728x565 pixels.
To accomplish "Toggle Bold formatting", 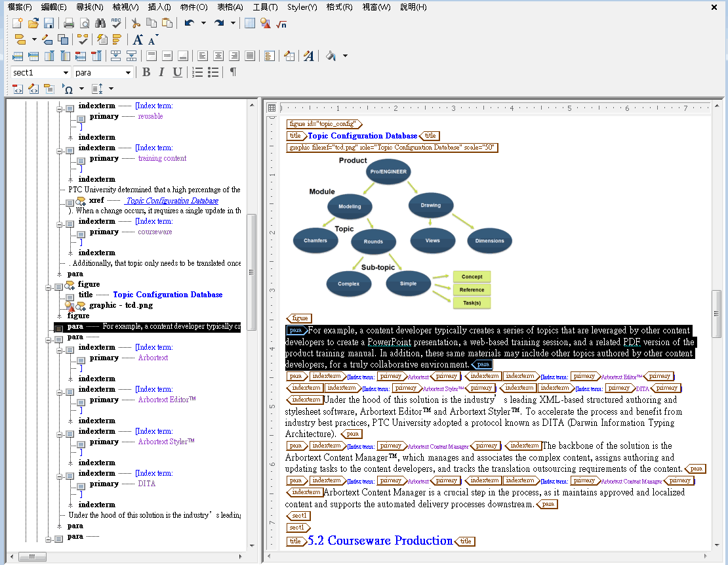I will coord(146,72).
